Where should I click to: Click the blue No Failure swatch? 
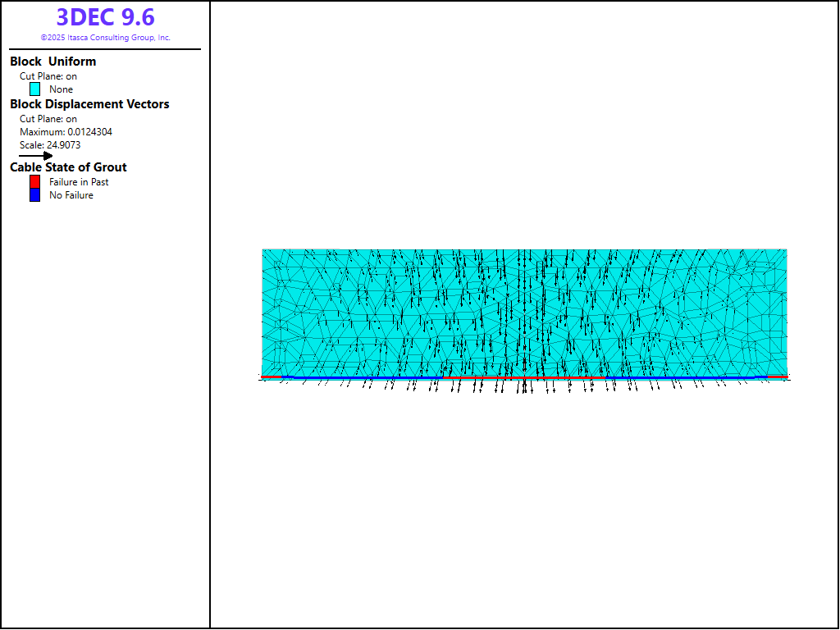tap(34, 195)
